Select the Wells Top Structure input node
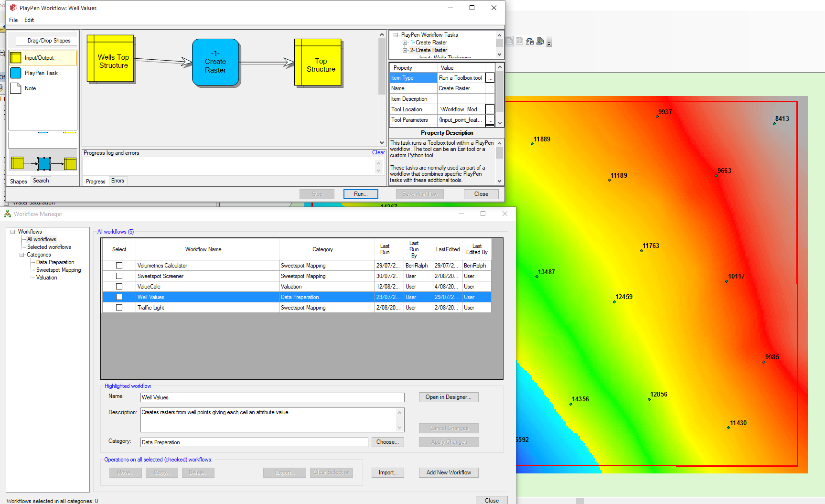 click(111, 59)
